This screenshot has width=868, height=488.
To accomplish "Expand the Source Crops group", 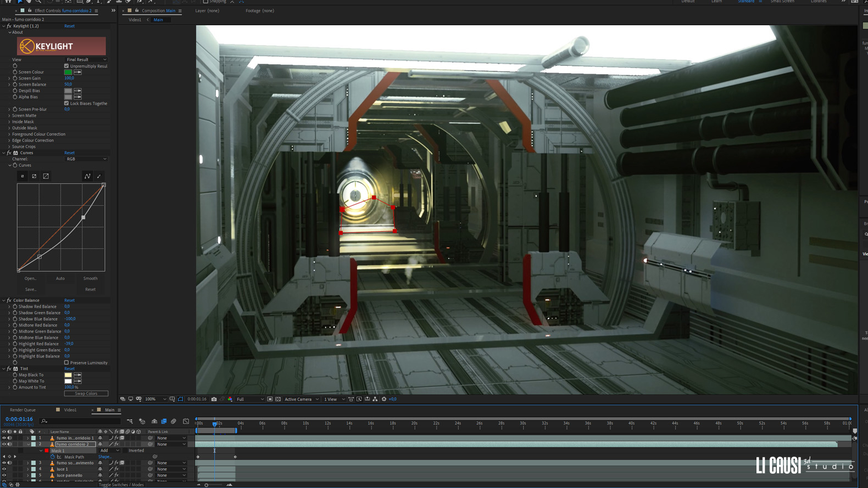I will coord(9,147).
